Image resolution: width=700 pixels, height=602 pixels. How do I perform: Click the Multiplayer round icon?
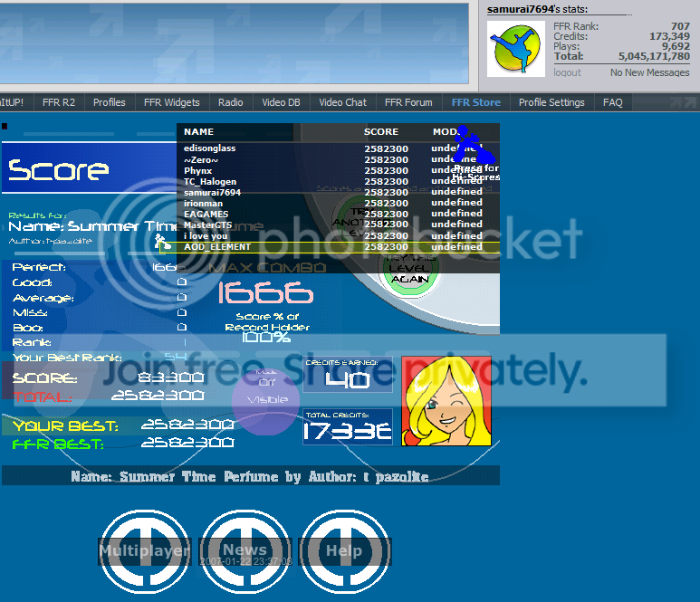[x=144, y=549]
